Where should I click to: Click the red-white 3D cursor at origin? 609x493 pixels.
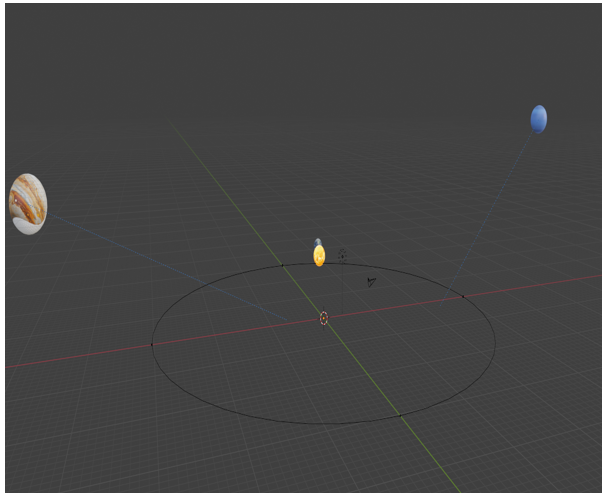324,318
